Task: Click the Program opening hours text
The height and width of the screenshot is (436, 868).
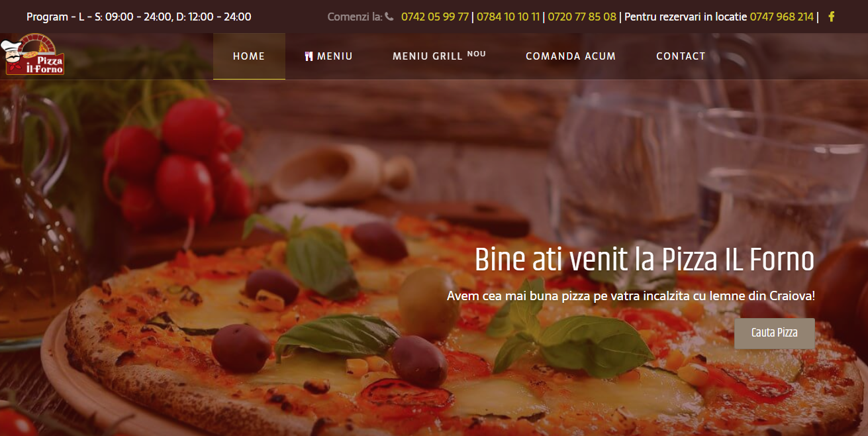Action: pyautogui.click(x=139, y=17)
